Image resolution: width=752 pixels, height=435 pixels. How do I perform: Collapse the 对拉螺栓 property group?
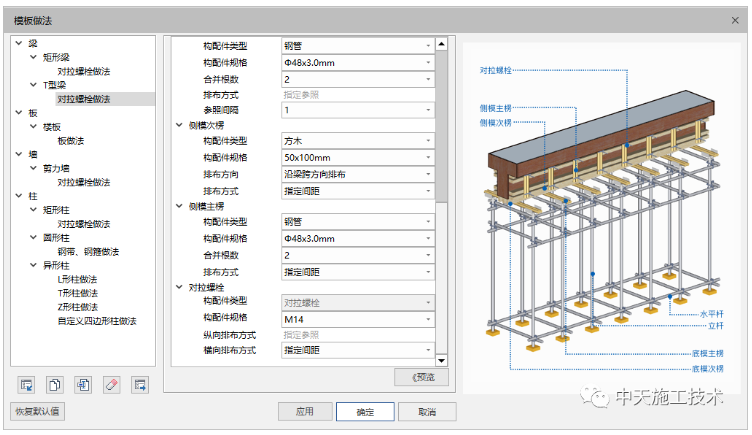179,287
